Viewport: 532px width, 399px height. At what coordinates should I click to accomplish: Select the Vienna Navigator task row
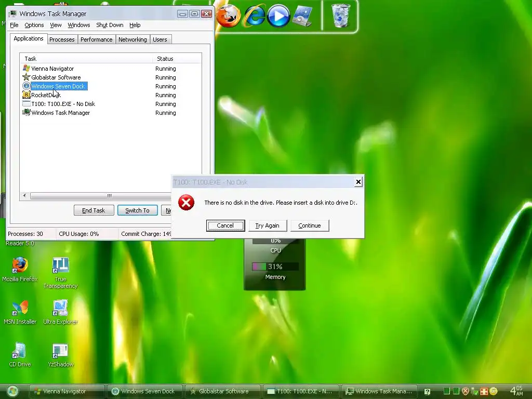111,69
